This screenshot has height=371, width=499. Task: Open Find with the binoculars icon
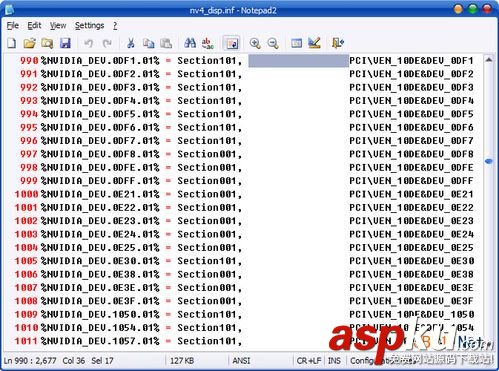click(190, 43)
